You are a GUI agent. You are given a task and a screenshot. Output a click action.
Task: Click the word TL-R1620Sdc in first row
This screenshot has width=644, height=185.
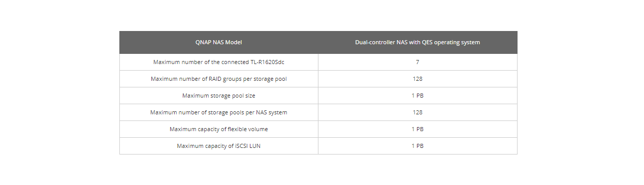click(x=267, y=62)
